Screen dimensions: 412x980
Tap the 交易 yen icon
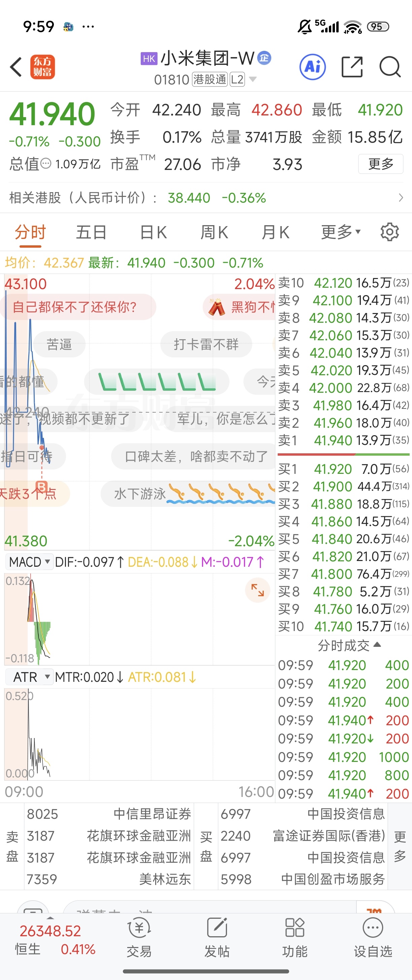[139, 928]
